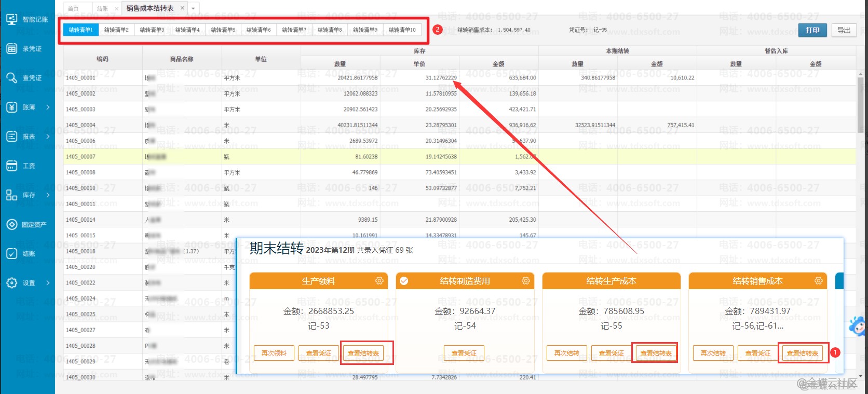The width and height of the screenshot is (868, 394).
Task: Click the table's vertical scrollbar
Action: click(x=860, y=104)
